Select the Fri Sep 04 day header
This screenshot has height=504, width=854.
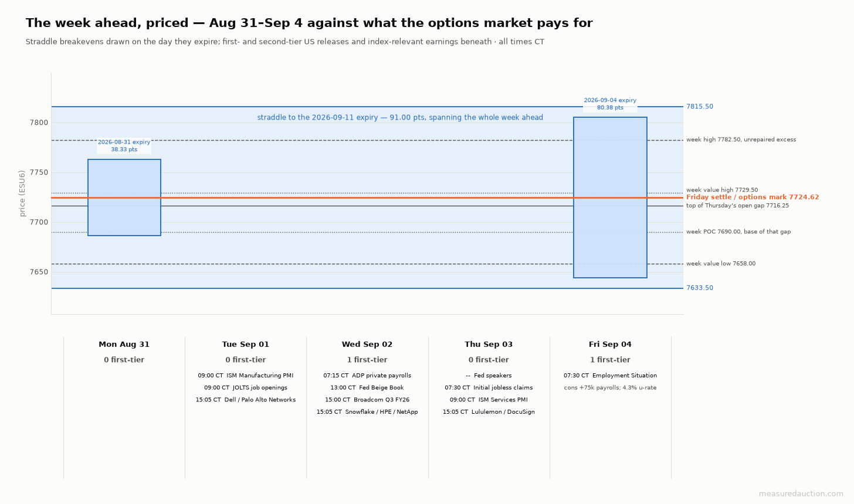610,345
